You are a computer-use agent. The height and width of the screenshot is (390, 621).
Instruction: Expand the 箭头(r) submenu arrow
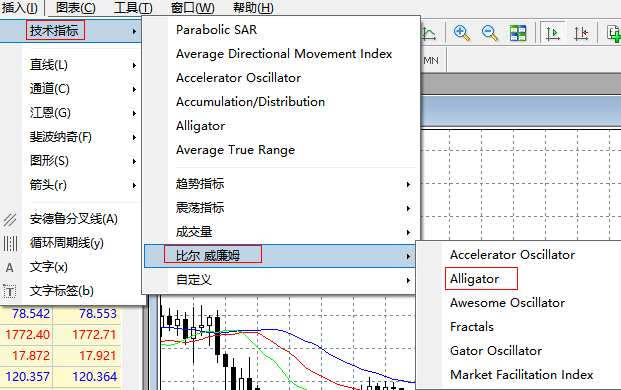[134, 185]
